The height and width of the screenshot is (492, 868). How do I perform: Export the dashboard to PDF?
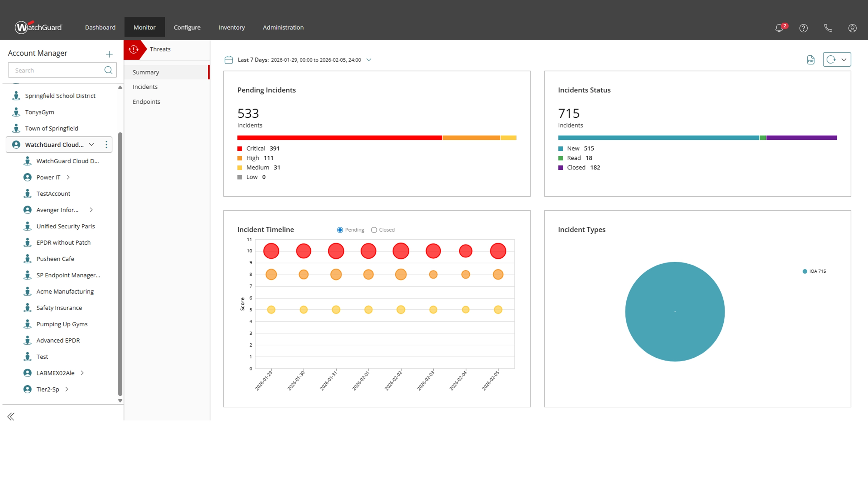coord(811,59)
